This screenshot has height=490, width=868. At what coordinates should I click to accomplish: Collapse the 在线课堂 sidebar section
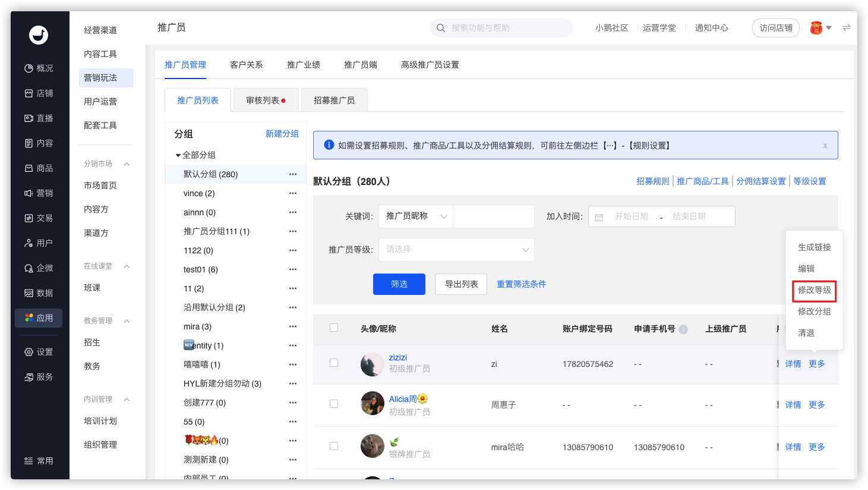(127, 266)
